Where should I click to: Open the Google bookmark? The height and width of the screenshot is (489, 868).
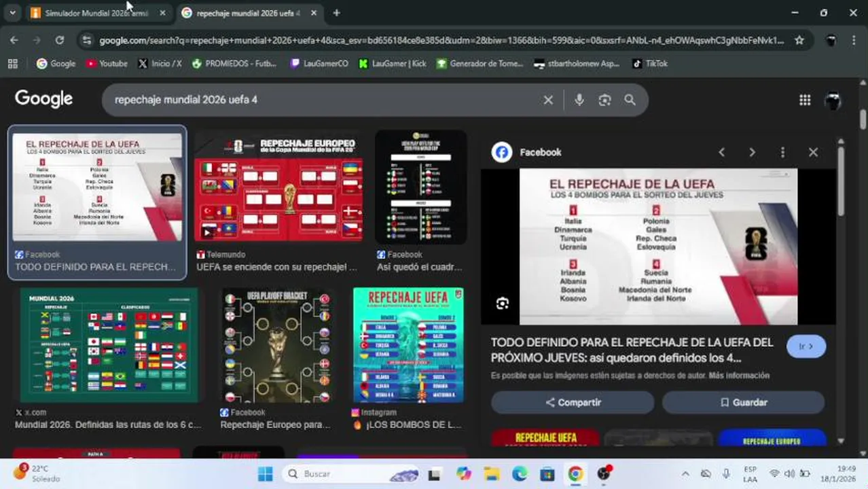coord(56,63)
